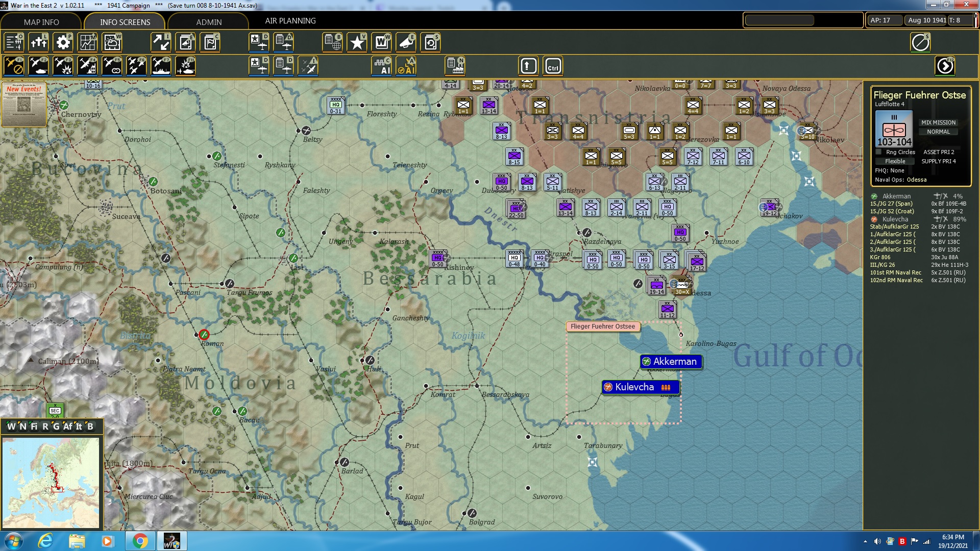Click the end air phase arrow button (F12)
This screenshot has height=551, width=980.
[945, 66]
